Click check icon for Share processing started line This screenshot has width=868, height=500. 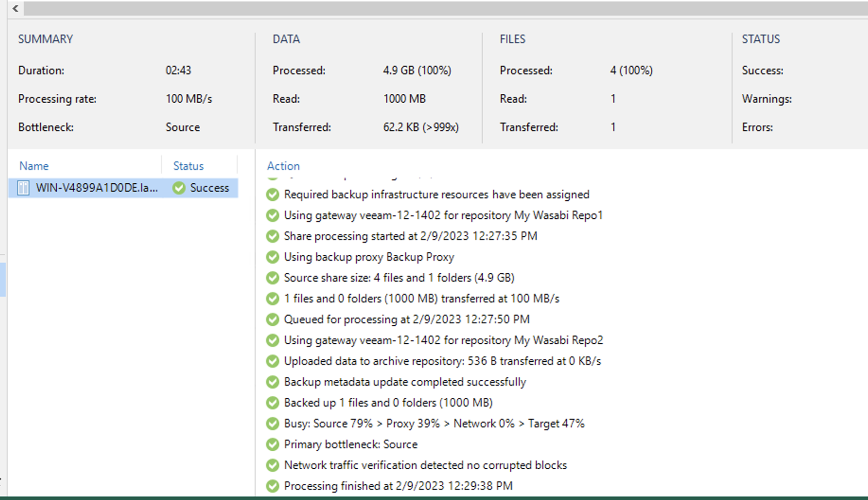273,236
